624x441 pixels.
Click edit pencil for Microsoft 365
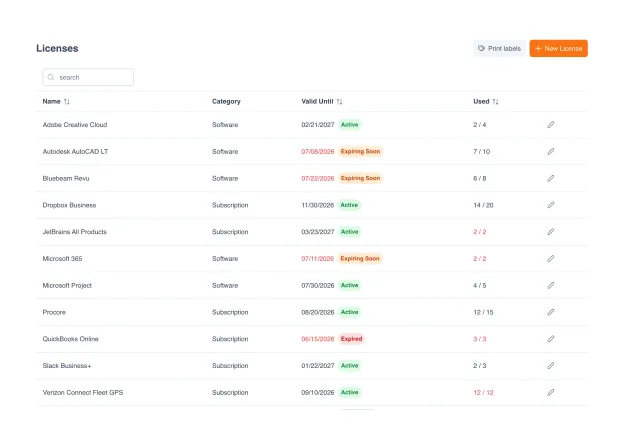click(550, 258)
